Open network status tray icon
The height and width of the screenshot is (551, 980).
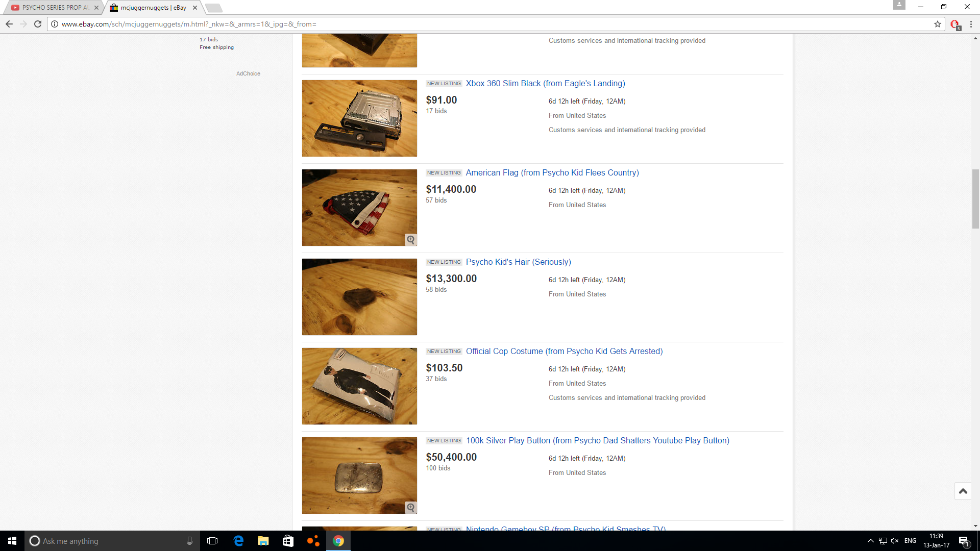tap(883, 541)
